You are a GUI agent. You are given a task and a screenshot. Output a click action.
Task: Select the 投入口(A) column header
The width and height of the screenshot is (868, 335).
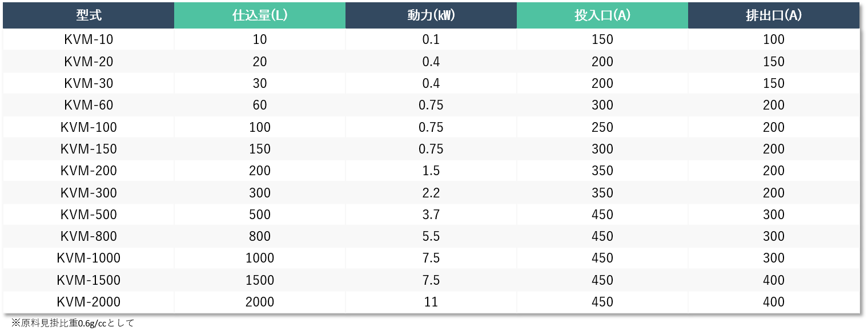pos(602,15)
